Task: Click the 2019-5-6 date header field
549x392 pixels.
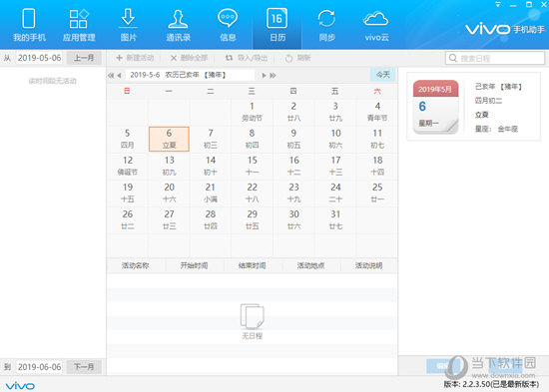Action: click(191, 75)
